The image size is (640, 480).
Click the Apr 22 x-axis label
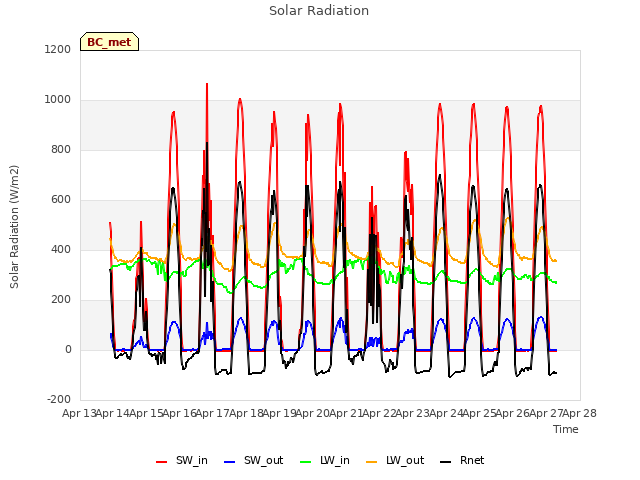(x=380, y=413)
